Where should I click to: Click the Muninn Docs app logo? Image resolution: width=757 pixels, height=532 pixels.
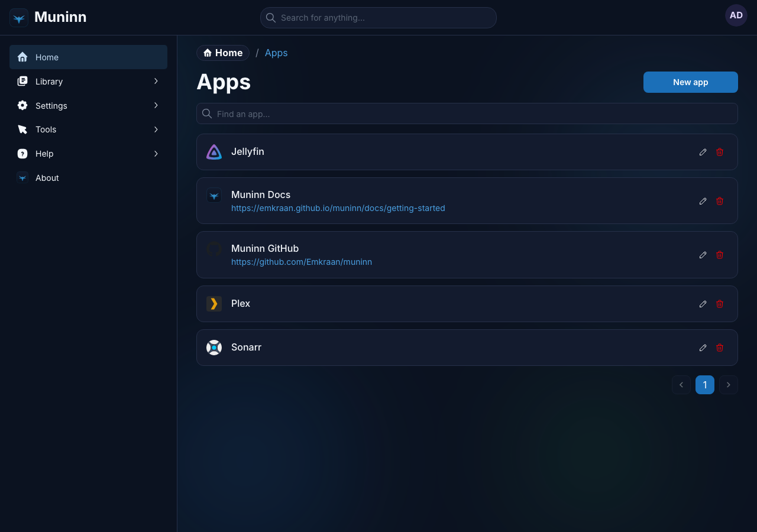click(x=214, y=195)
